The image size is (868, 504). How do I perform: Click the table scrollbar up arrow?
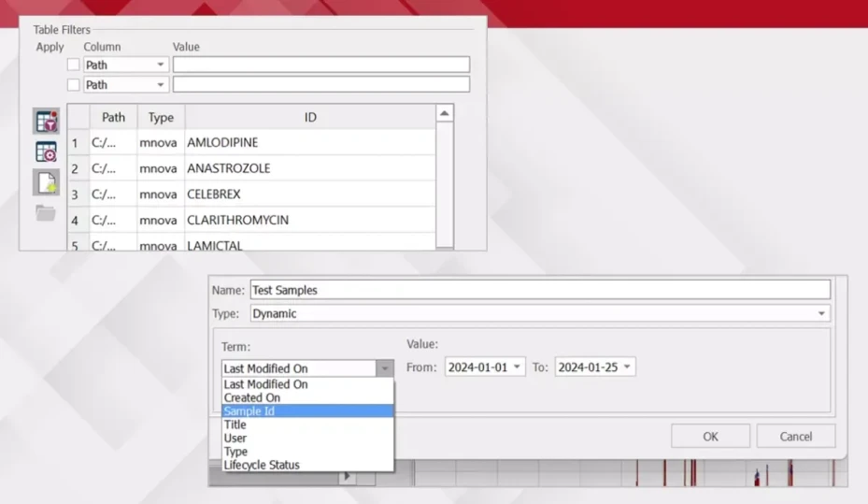tap(445, 113)
